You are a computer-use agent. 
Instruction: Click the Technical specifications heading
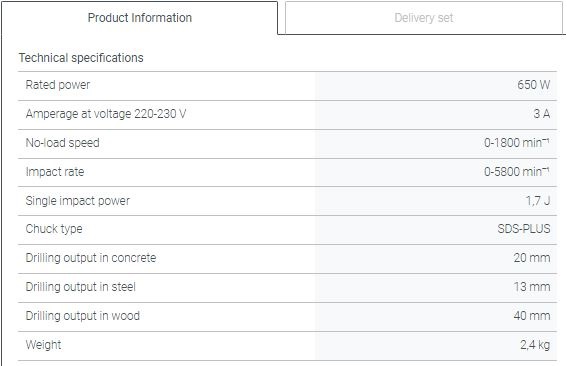pos(81,58)
